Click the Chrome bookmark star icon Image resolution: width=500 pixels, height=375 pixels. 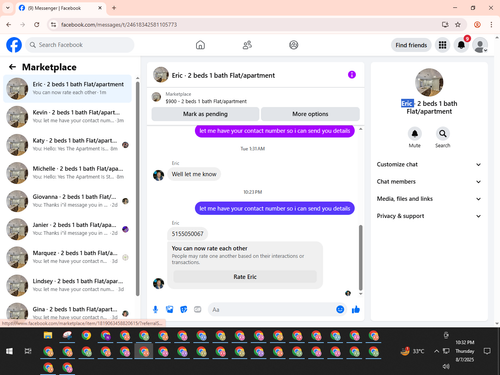point(458,25)
